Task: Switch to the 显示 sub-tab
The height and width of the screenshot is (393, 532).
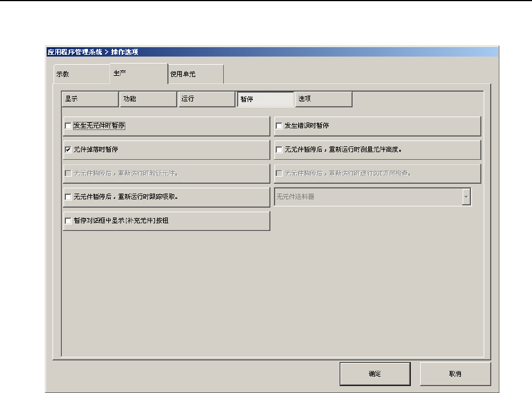Action: coord(90,99)
